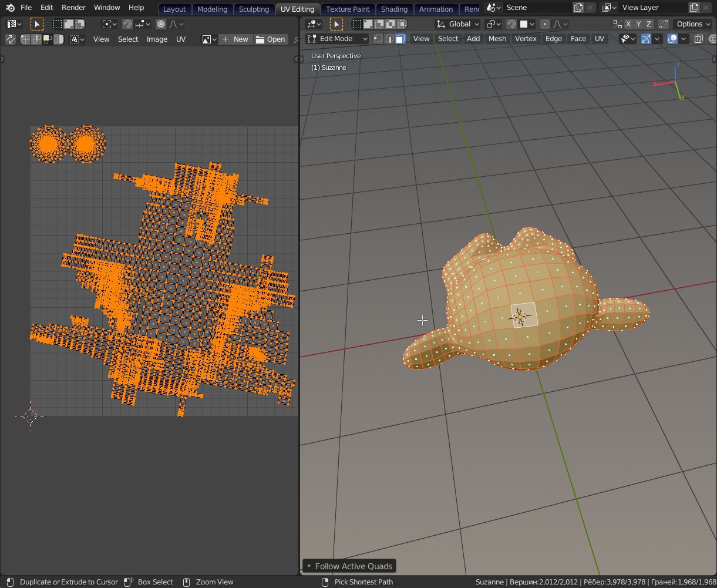Choose Intersect selection mode in 3D viewport
Image resolution: width=717 pixels, height=588 pixels.
point(402,24)
